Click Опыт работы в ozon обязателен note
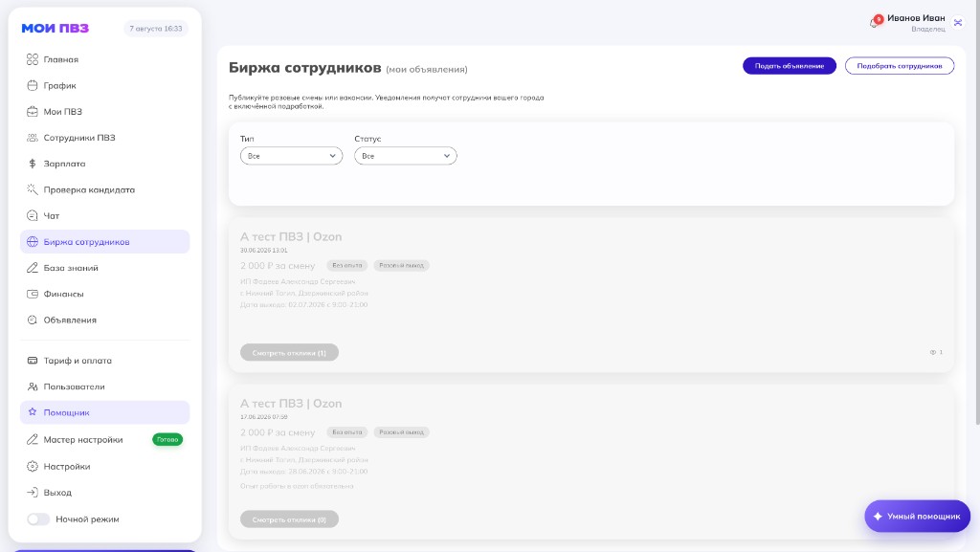Viewport: 980px width, 552px height. point(297,486)
